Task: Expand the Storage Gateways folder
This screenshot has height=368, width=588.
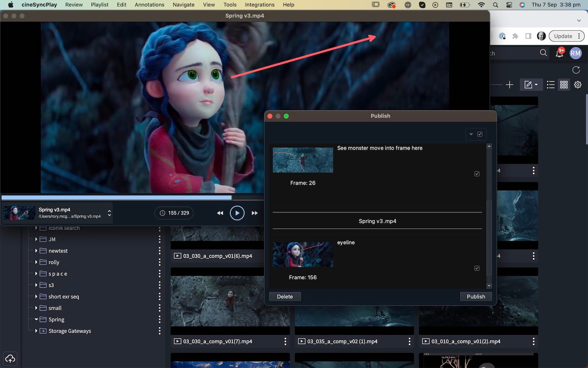Action: point(36,331)
